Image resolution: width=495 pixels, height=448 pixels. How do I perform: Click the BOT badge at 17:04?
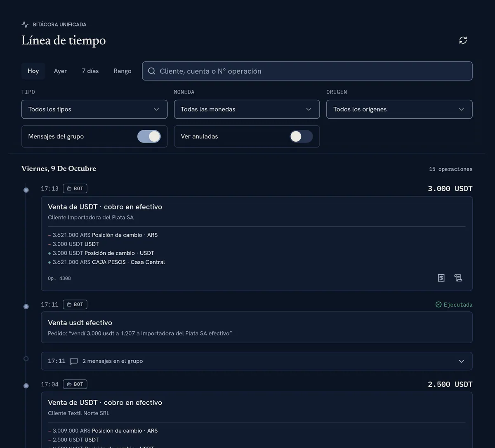(x=75, y=384)
